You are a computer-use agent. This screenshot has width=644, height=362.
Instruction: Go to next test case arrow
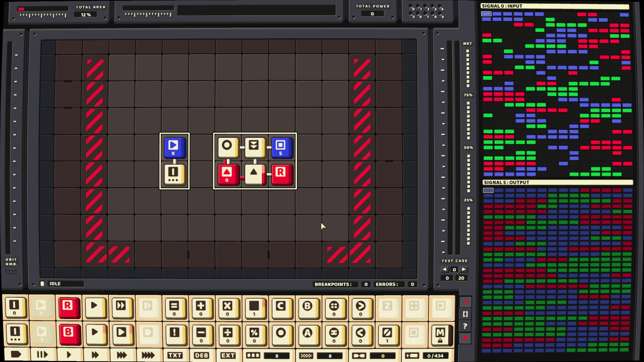point(463,269)
